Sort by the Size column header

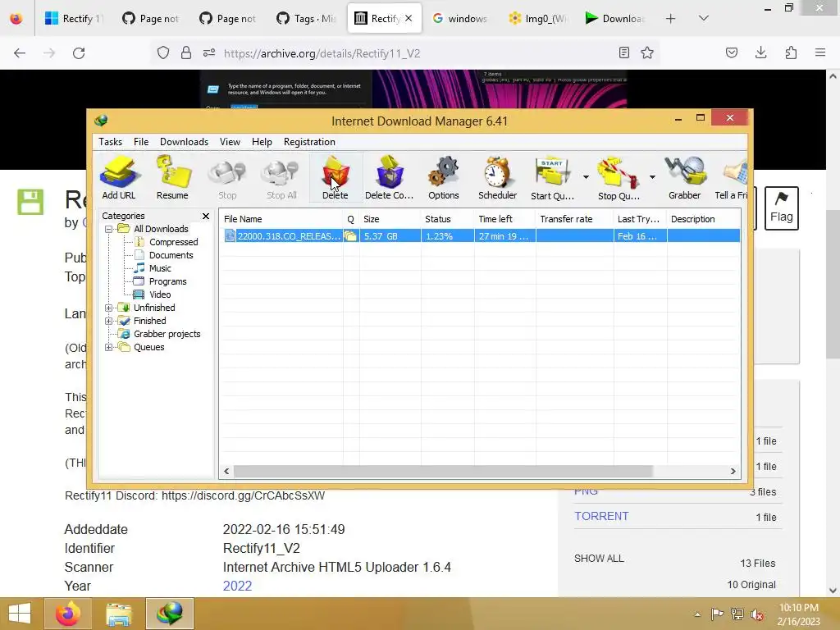coord(390,219)
